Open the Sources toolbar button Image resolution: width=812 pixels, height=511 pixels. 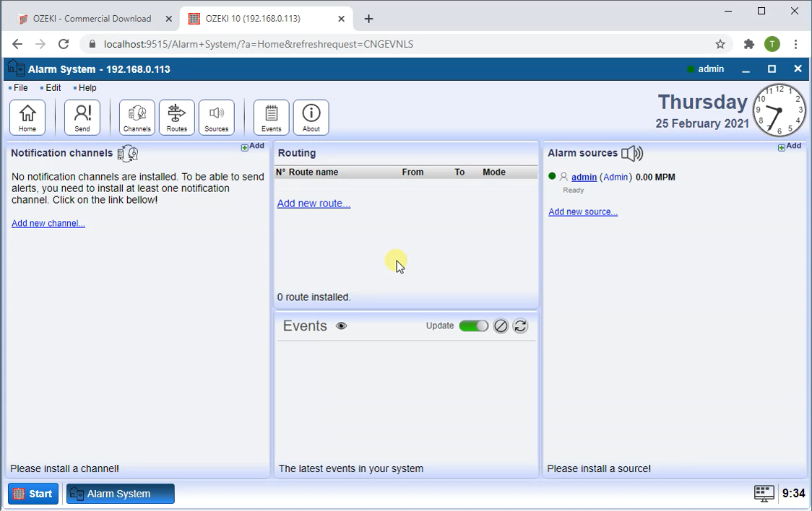click(x=217, y=118)
